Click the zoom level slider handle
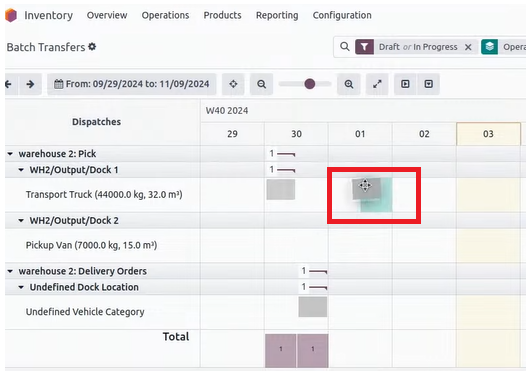This screenshot has height=373, width=527. click(x=310, y=84)
